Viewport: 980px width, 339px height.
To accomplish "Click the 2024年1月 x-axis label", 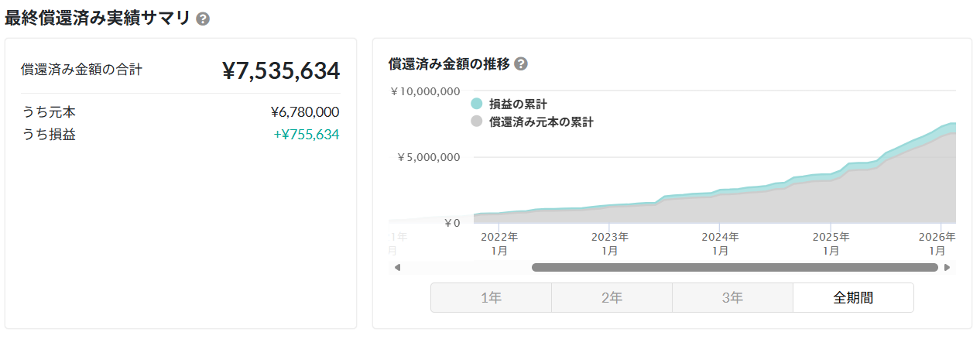I will tap(720, 244).
